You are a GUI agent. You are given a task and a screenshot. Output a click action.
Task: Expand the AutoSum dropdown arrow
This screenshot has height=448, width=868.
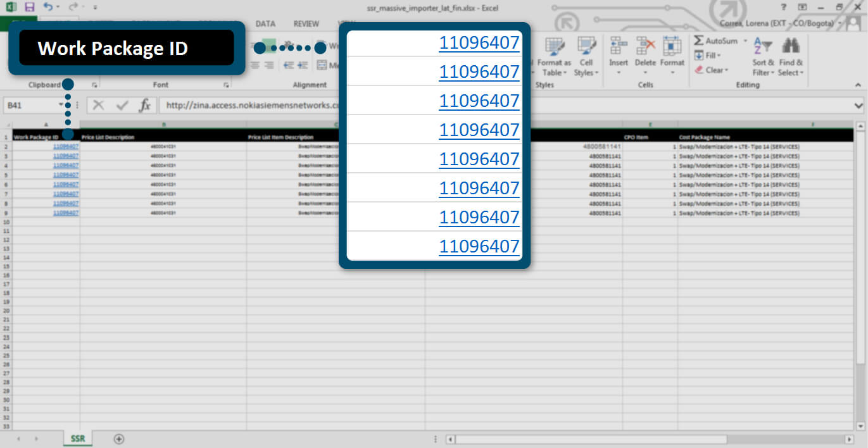745,41
